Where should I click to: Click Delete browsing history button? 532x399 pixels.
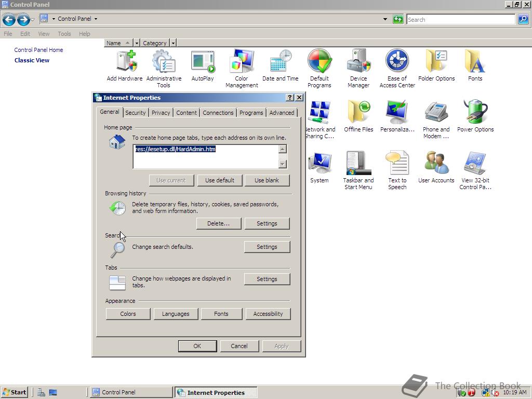219,223
